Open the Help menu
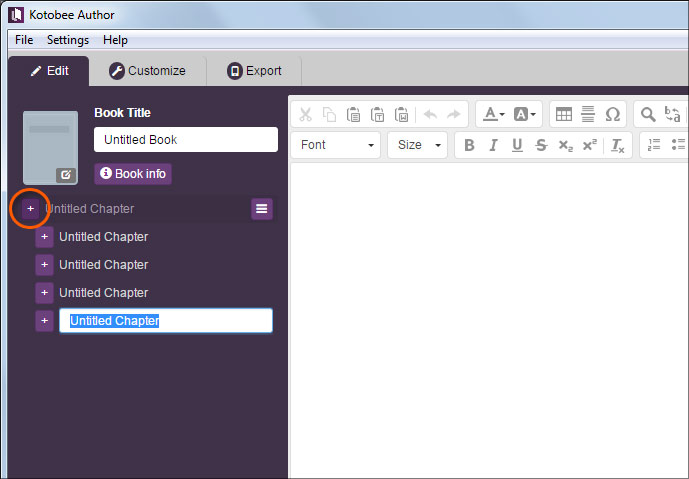 tap(115, 40)
